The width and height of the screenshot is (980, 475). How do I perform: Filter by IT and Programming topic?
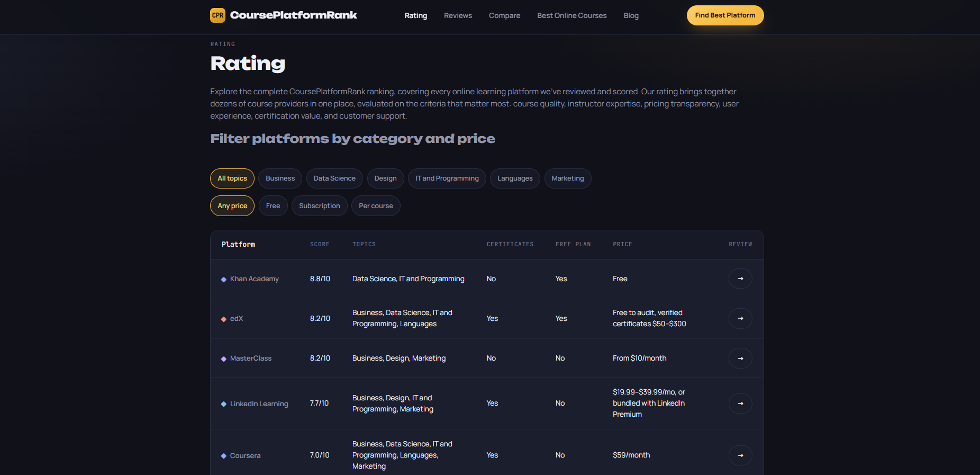point(447,178)
